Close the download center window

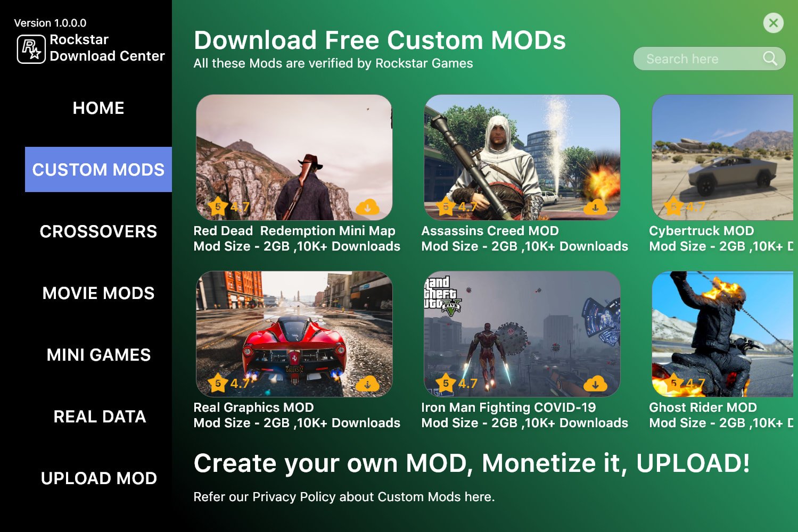[x=773, y=23]
